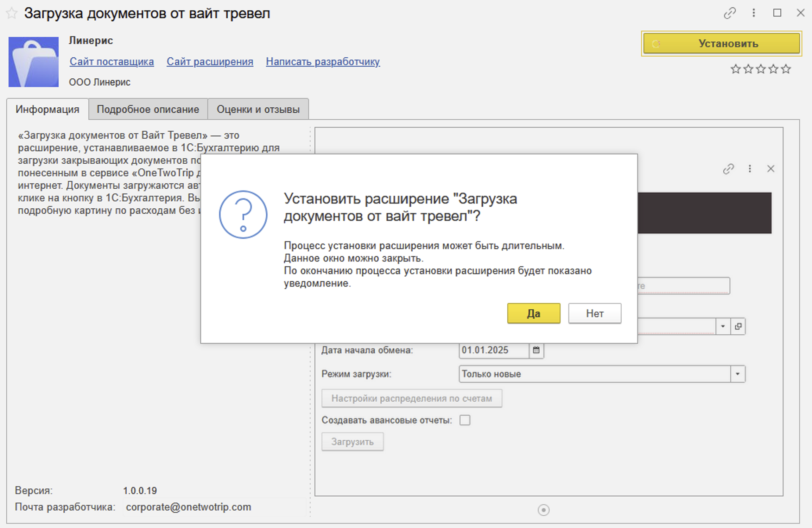Viewport: 812px width, 528px height.
Task: Open the Сайт расширения link
Action: (x=210, y=62)
